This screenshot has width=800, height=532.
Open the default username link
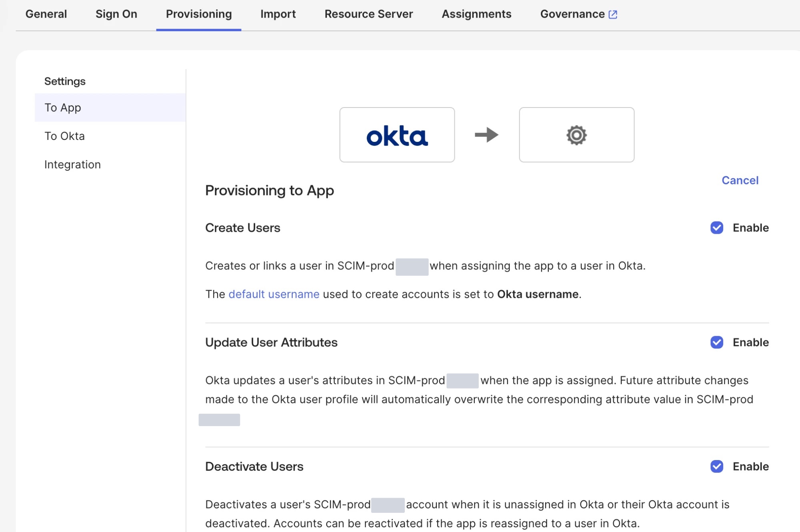(x=274, y=294)
